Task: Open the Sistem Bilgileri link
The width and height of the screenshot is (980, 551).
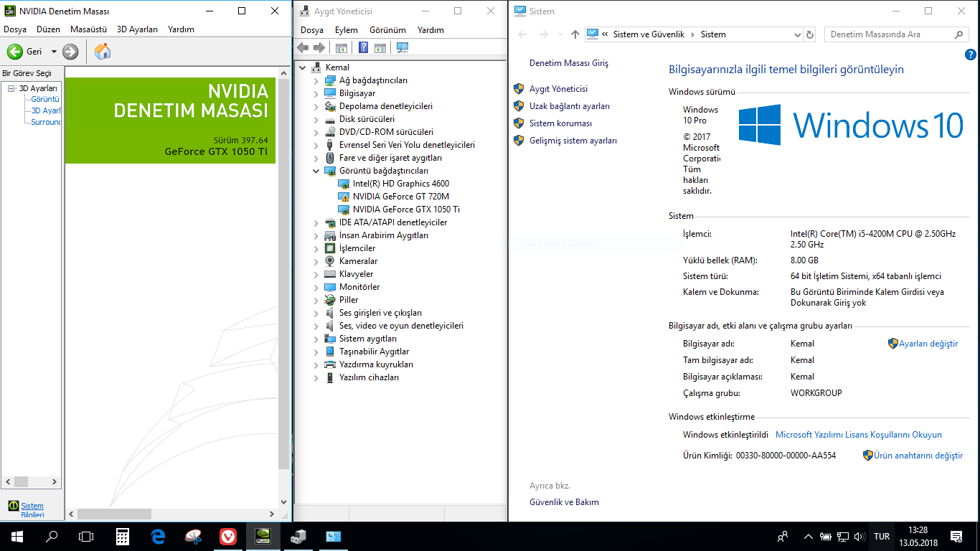Action: 32,510
